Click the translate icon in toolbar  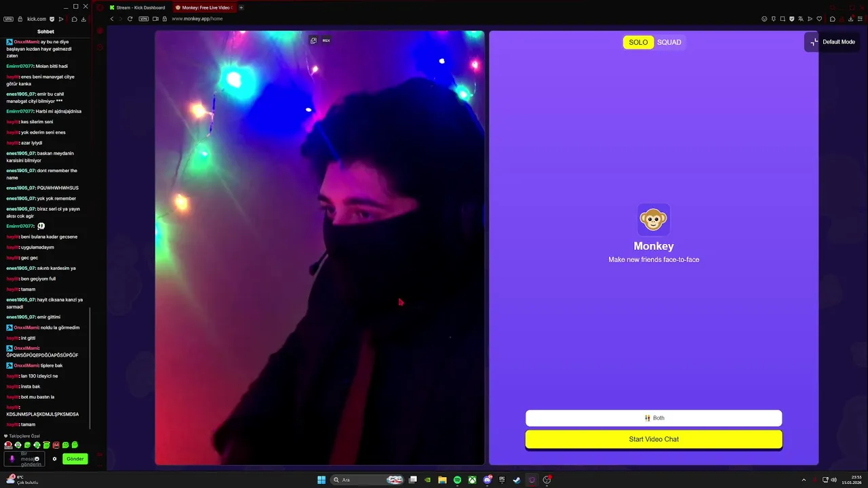point(801,19)
